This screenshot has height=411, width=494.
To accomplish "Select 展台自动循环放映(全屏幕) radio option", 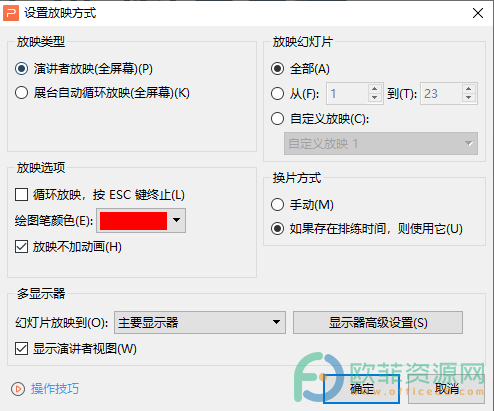I will pos(21,93).
